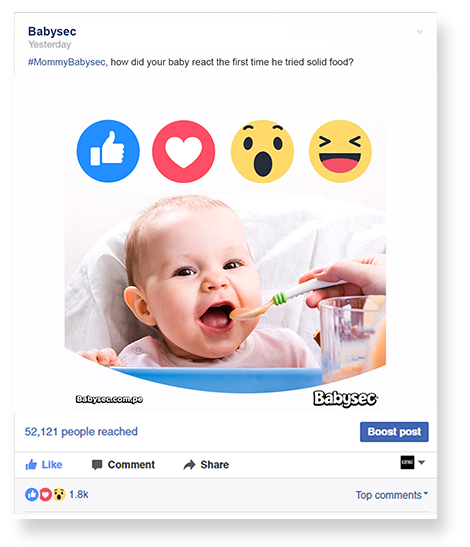Open the #MommyBabysec hashtag link
This screenshot has height=547, width=470.
[x=67, y=62]
